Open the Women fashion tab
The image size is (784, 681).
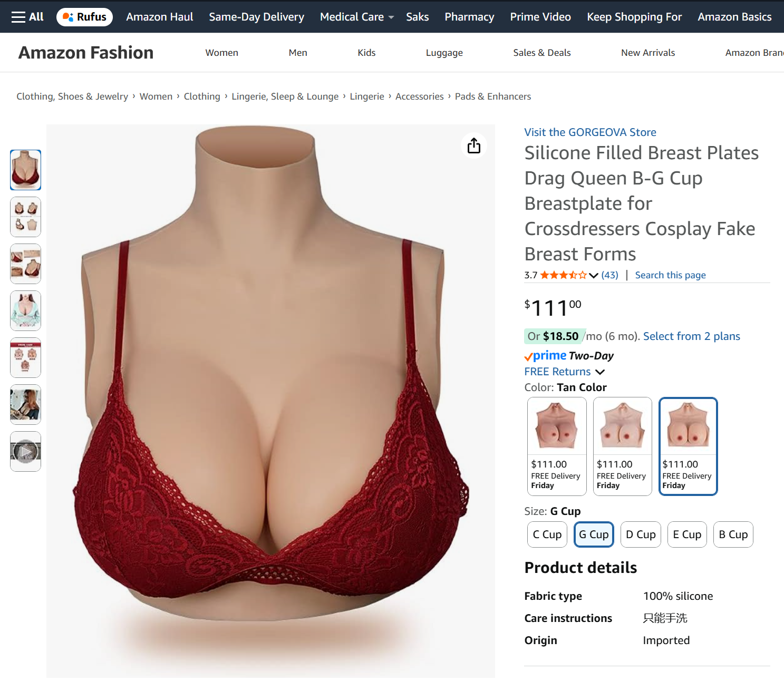pos(222,53)
